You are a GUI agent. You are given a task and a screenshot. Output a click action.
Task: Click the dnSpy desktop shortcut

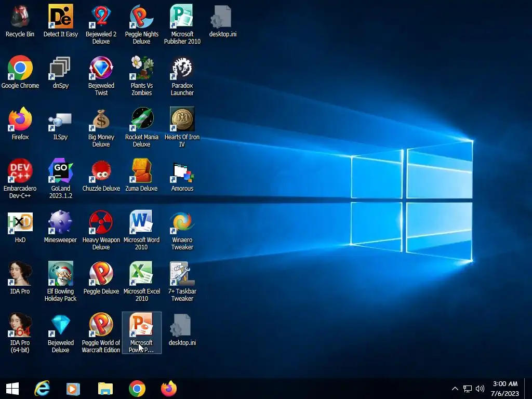[61, 73]
